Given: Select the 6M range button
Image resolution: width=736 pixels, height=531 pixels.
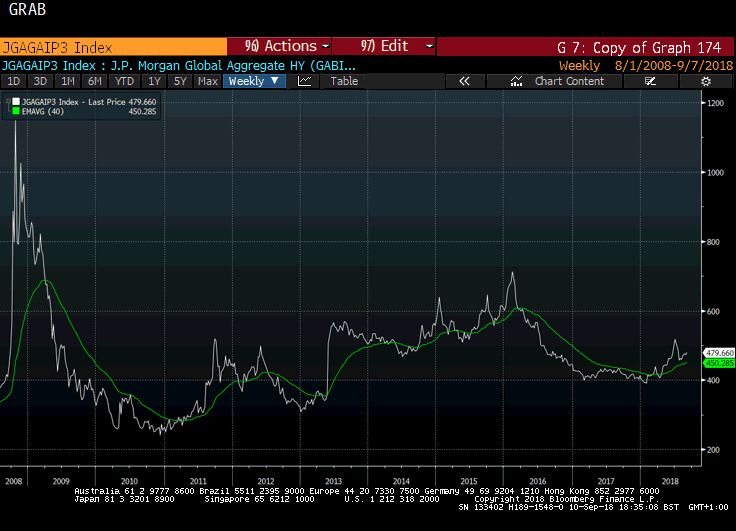Looking at the screenshot, I should point(95,81).
